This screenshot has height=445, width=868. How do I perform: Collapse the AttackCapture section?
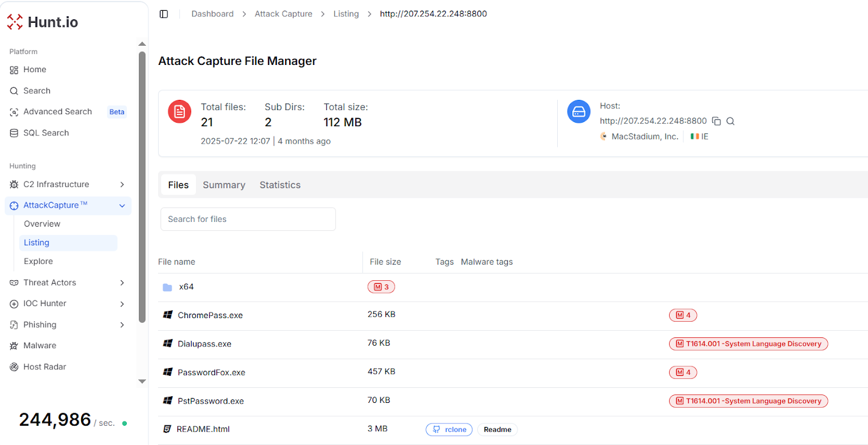(122, 206)
